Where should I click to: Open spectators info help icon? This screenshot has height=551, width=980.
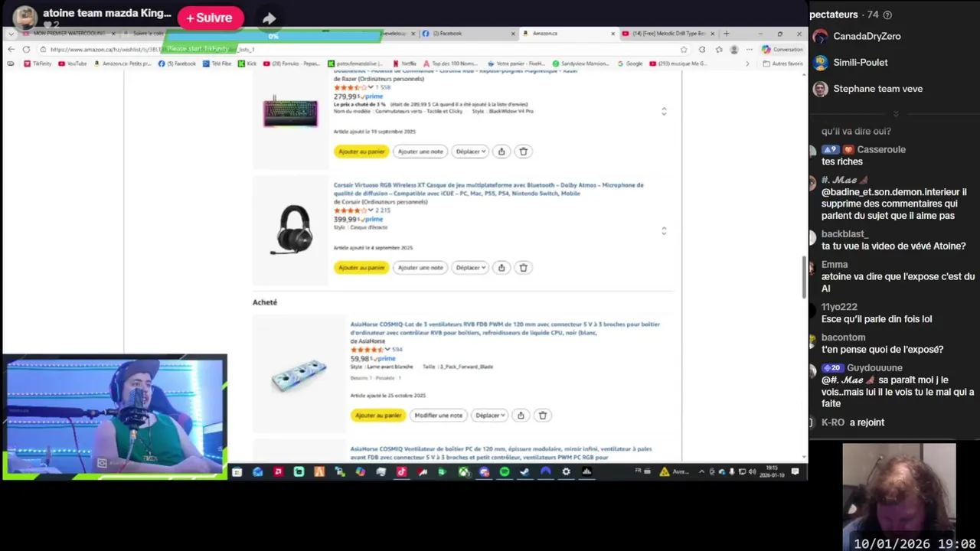(x=887, y=15)
